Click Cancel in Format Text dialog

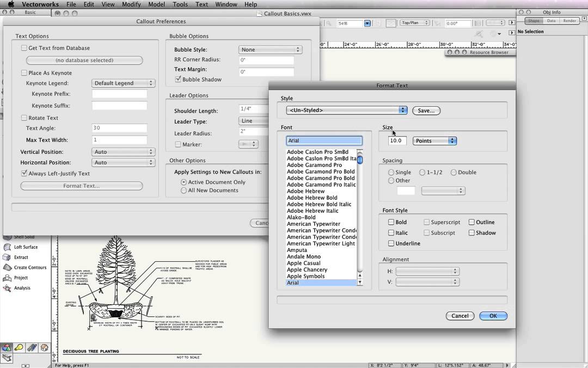coord(460,316)
